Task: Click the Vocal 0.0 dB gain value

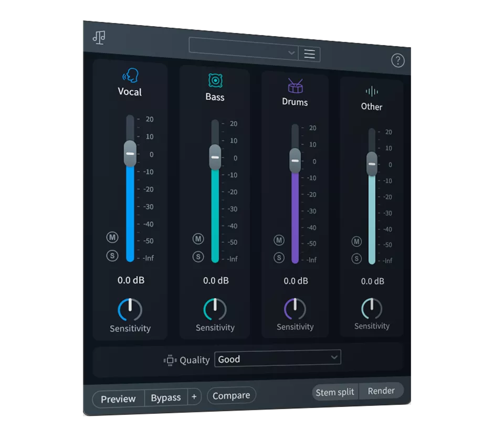Action: click(131, 280)
